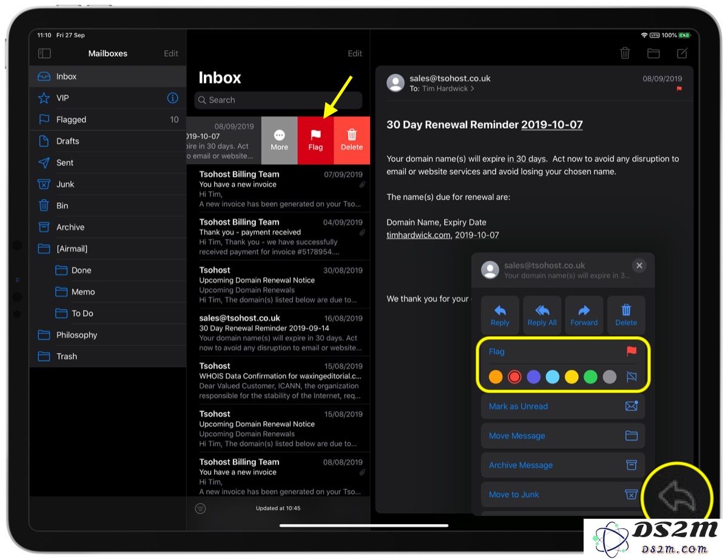Open the Junk mailbox
This screenshot has width=728, height=560.
point(108,184)
